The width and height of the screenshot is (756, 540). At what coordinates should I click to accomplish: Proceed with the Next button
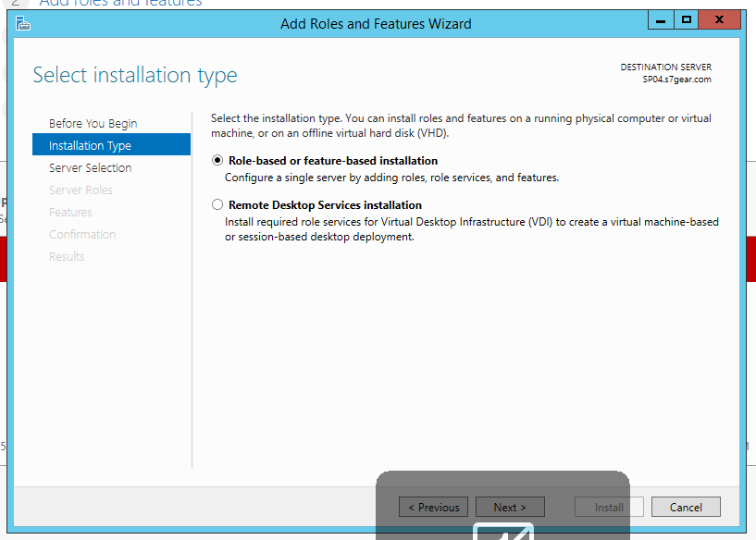(510, 507)
